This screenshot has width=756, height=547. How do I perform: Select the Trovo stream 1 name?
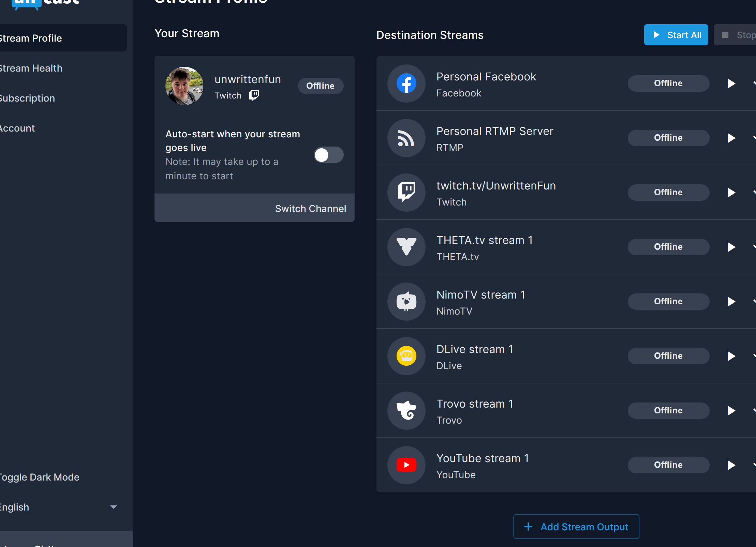click(475, 404)
